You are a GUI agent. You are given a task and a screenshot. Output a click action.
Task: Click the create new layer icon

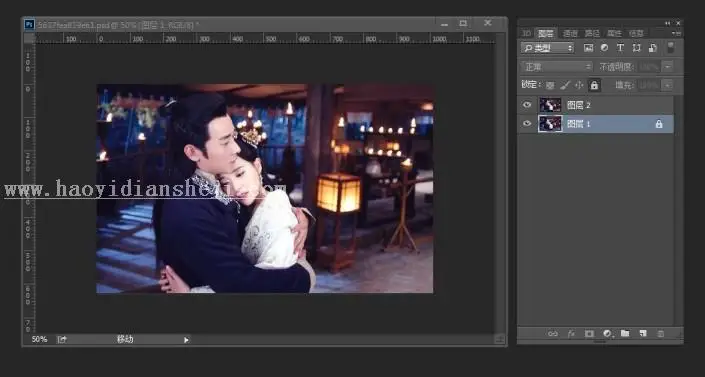coord(643,333)
